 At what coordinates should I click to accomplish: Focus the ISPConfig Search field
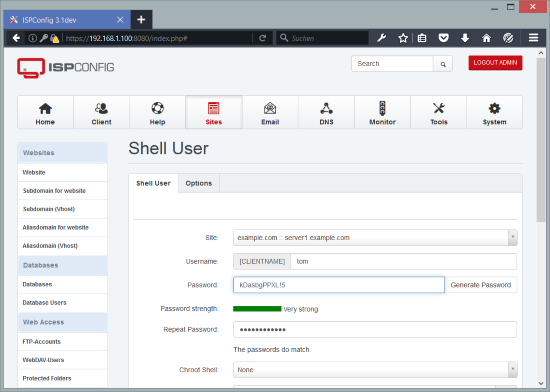[393, 64]
